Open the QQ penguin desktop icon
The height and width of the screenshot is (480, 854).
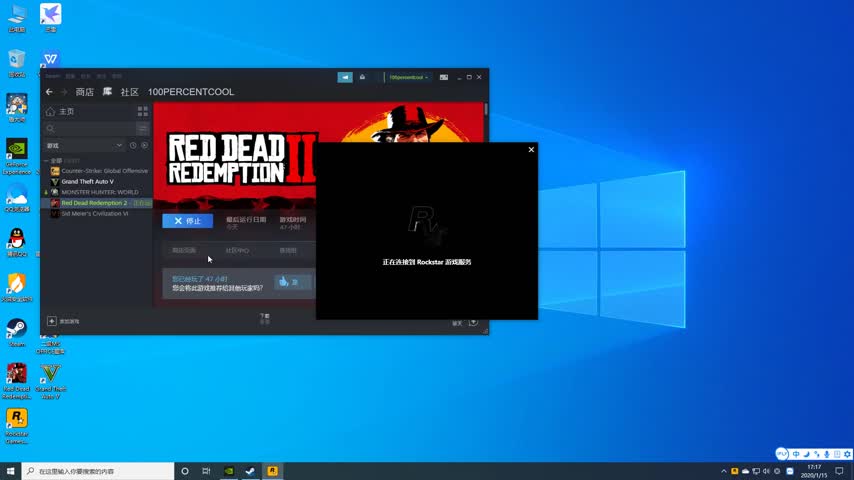click(16, 243)
